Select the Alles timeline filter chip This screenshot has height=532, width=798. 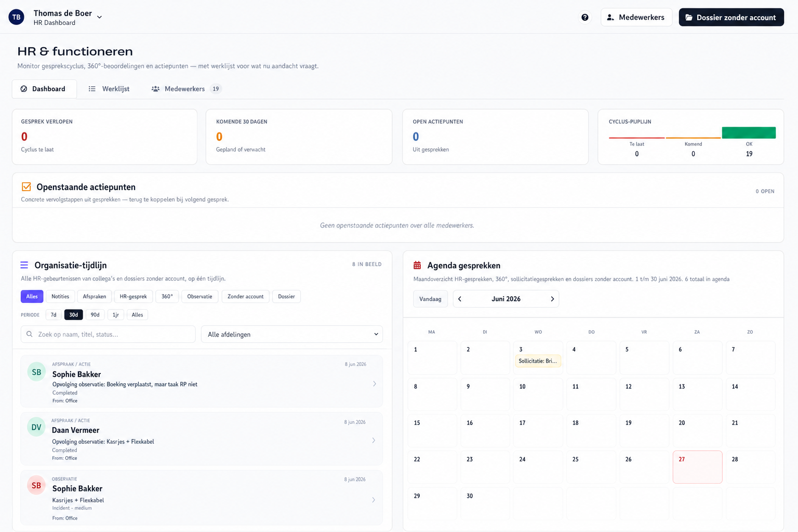32,296
